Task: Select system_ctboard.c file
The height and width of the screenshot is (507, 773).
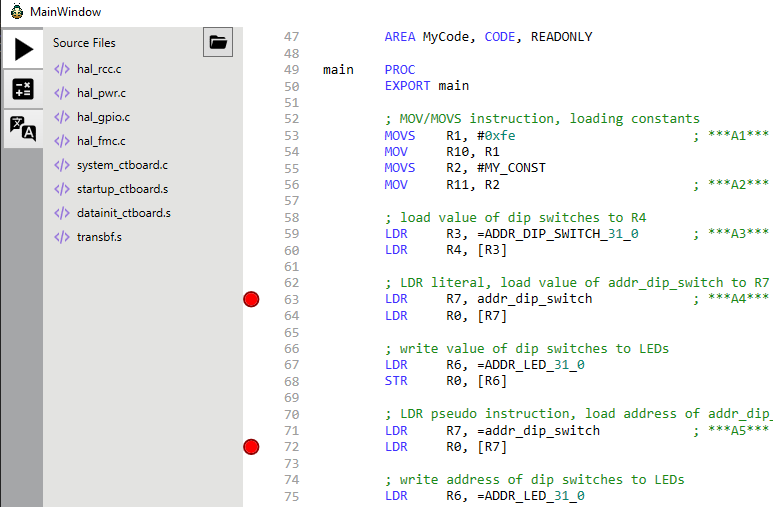Action: [122, 165]
